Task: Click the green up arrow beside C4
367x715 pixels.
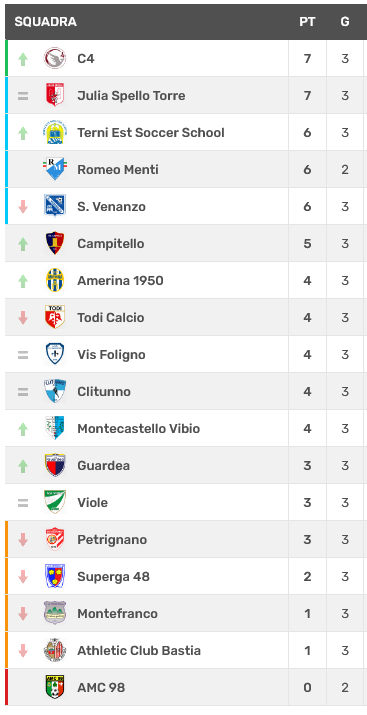Action: 23,59
